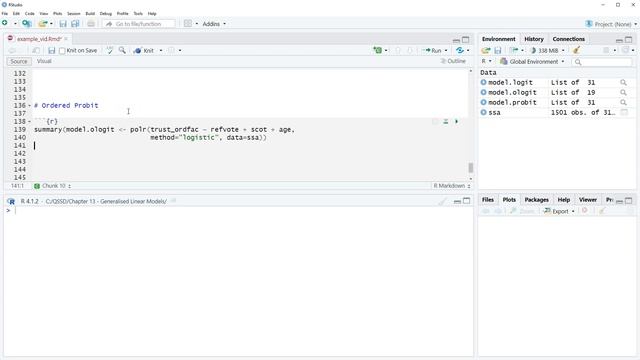Click the Run button in editor toolbar
This screenshot has height=360, width=640.
pos(433,50)
